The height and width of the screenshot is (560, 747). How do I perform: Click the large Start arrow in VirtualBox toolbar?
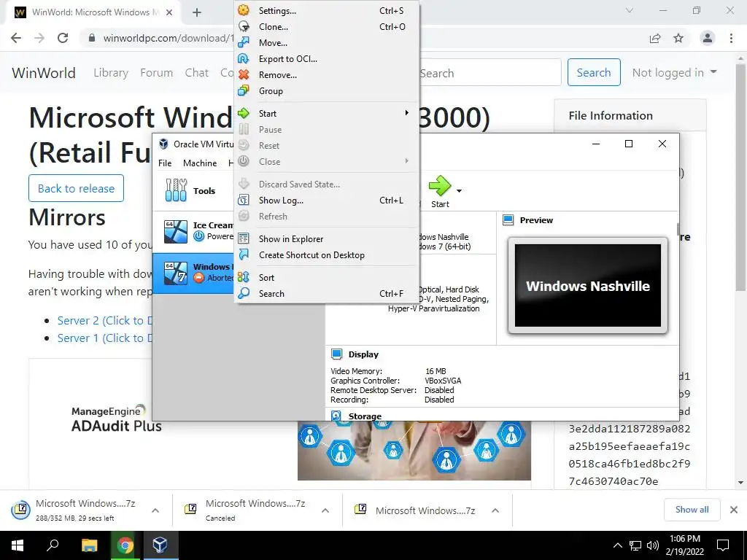pos(439,186)
